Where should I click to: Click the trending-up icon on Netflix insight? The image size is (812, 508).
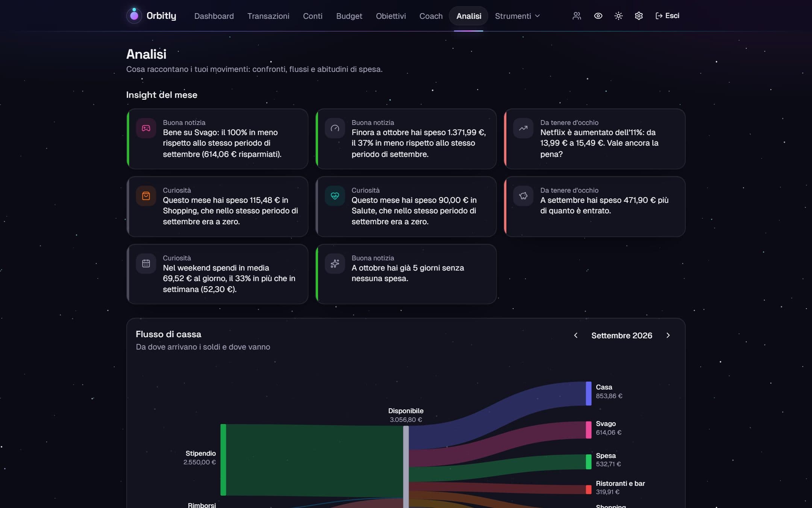(523, 128)
